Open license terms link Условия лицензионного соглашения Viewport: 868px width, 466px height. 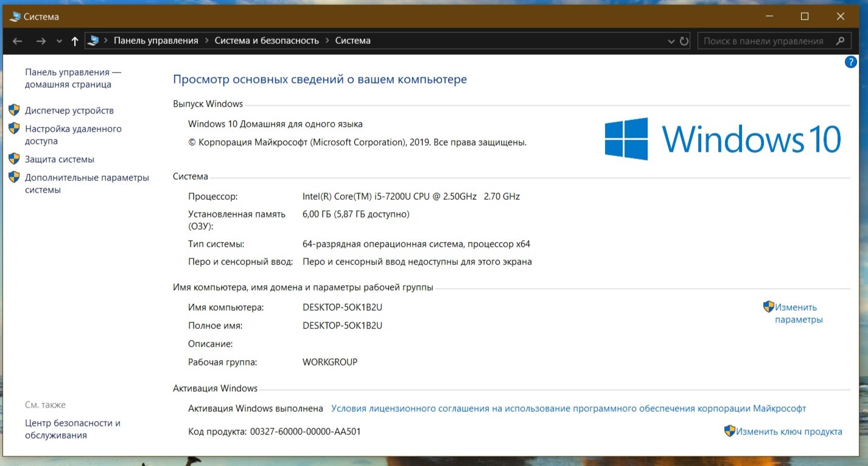[569, 408]
